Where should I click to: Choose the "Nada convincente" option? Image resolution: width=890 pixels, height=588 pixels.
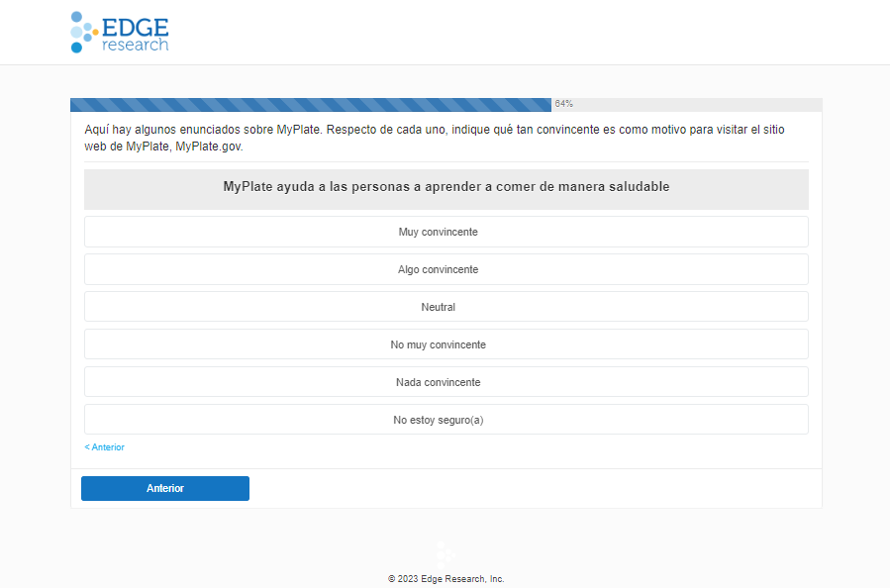pyautogui.click(x=446, y=381)
